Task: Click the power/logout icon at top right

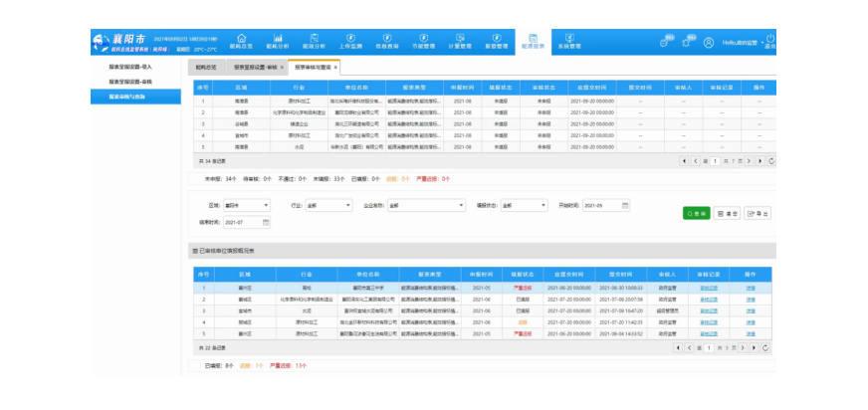Action: (x=770, y=41)
